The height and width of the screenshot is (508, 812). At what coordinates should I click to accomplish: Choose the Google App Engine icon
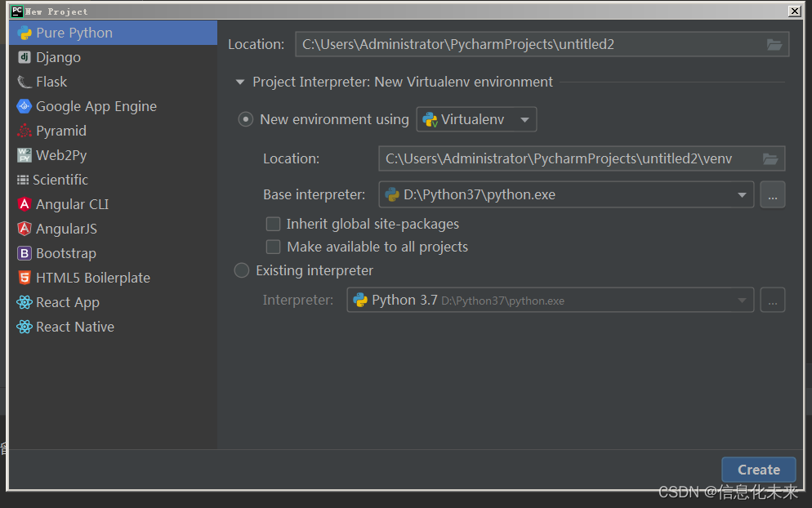click(x=25, y=106)
